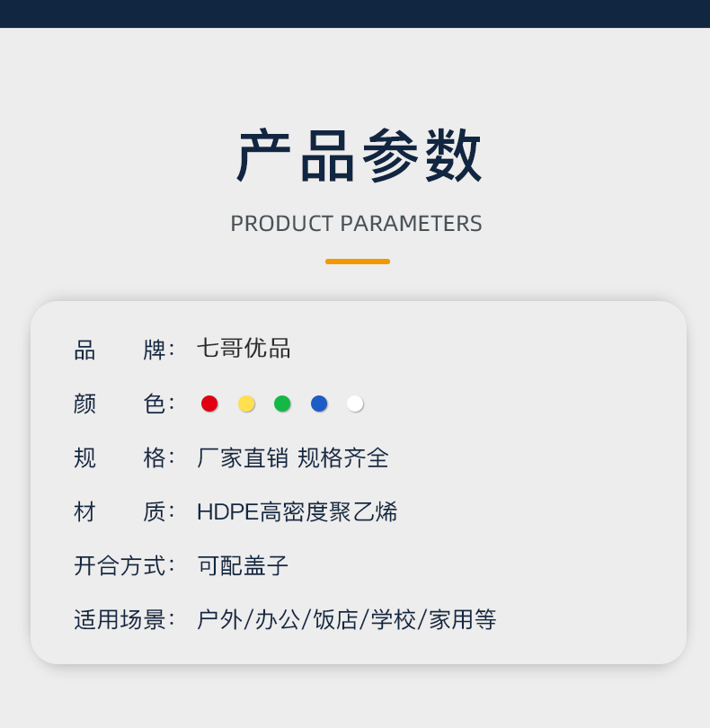Viewport: 710px width, 728px height.
Task: Click the 材质 label
Action: (123, 511)
